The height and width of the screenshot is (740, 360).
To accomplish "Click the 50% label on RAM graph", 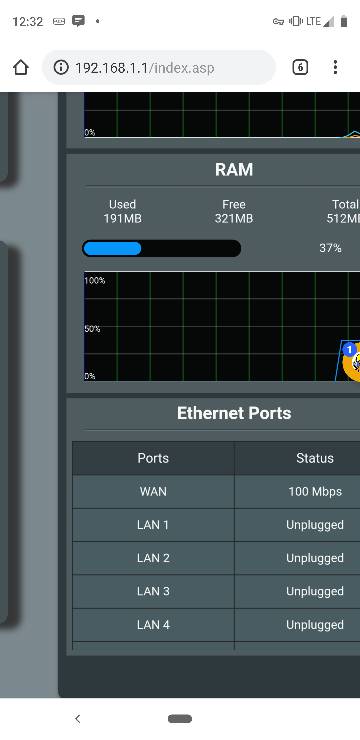I will 92,328.
